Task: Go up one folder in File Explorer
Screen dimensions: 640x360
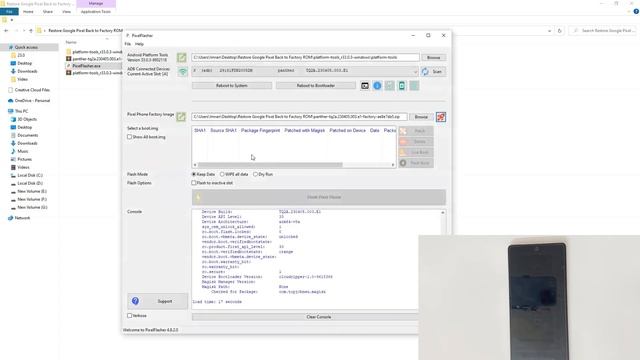Action: pos(31,31)
